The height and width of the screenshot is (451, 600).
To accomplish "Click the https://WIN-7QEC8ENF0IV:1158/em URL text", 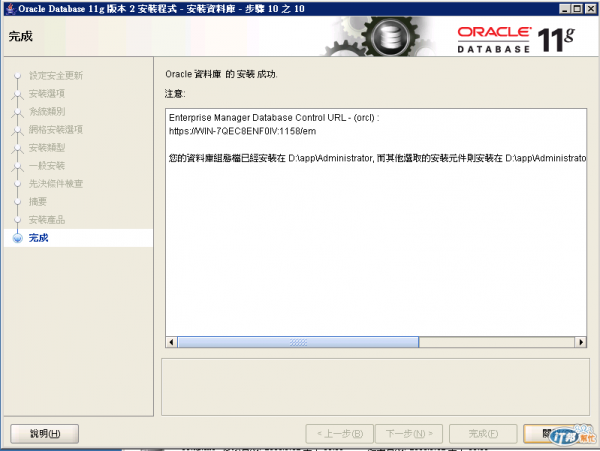I will click(x=243, y=131).
